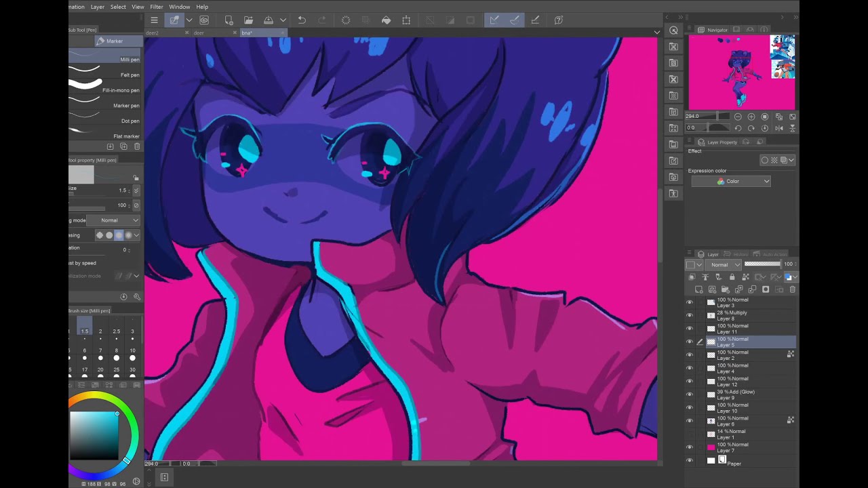
Task: Hide Layer 8 Multiply layer eye
Action: 690,315
